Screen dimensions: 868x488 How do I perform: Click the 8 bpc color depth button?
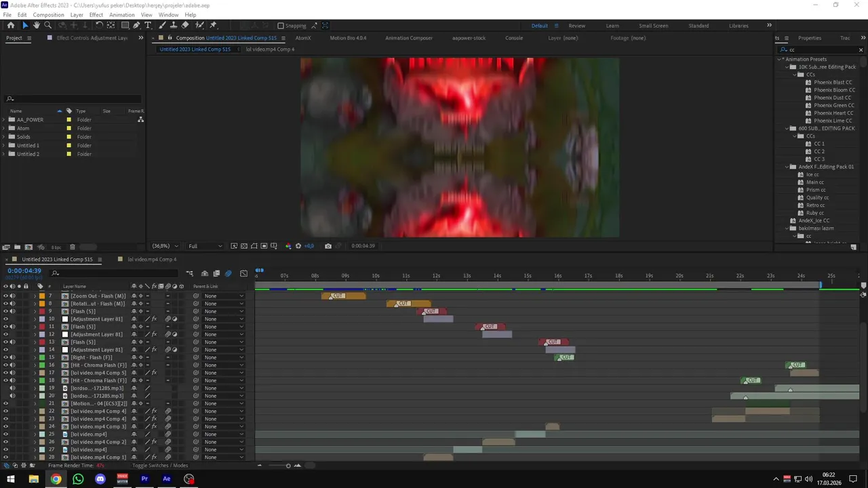click(x=56, y=247)
